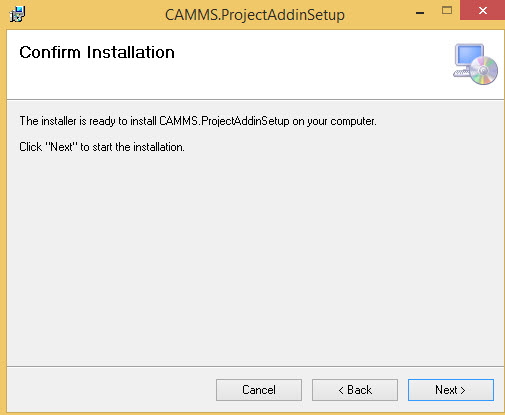The width and height of the screenshot is (505, 415).
Task: Click the computer and CD setup graphic
Action: point(475,64)
